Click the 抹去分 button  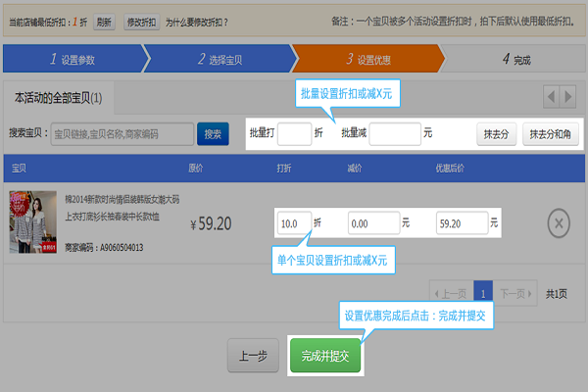point(497,134)
